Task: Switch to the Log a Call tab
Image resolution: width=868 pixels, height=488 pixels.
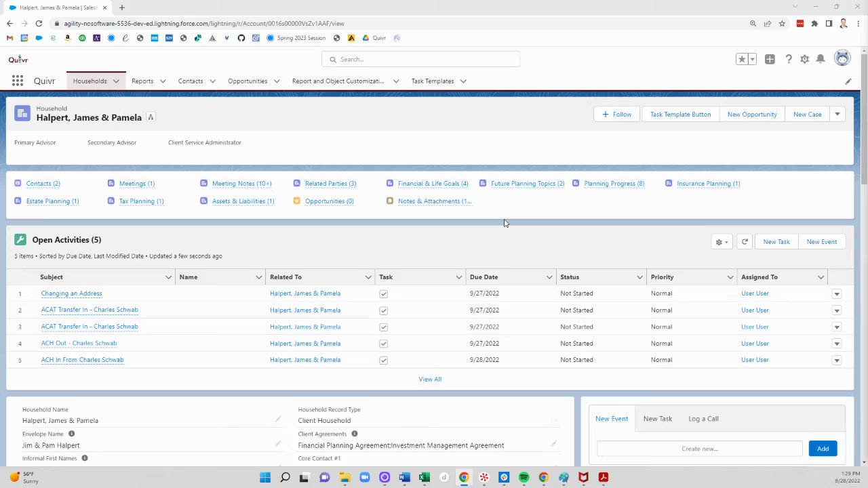Action: [703, 418]
